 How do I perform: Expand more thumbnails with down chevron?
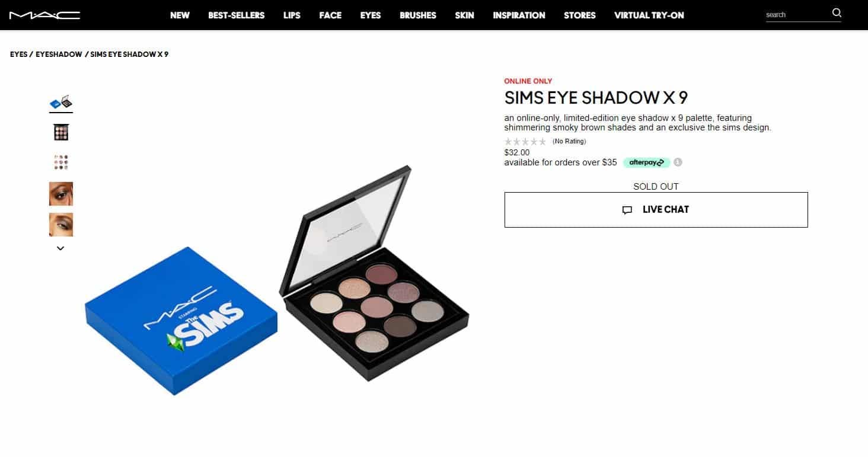[60, 248]
